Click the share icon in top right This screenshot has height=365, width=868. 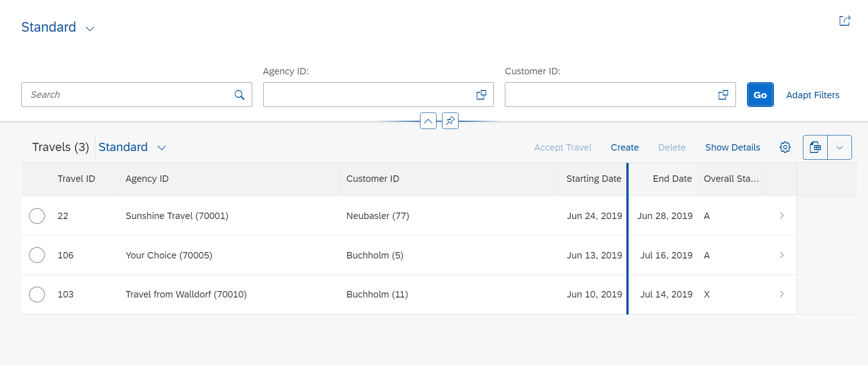pyautogui.click(x=845, y=21)
